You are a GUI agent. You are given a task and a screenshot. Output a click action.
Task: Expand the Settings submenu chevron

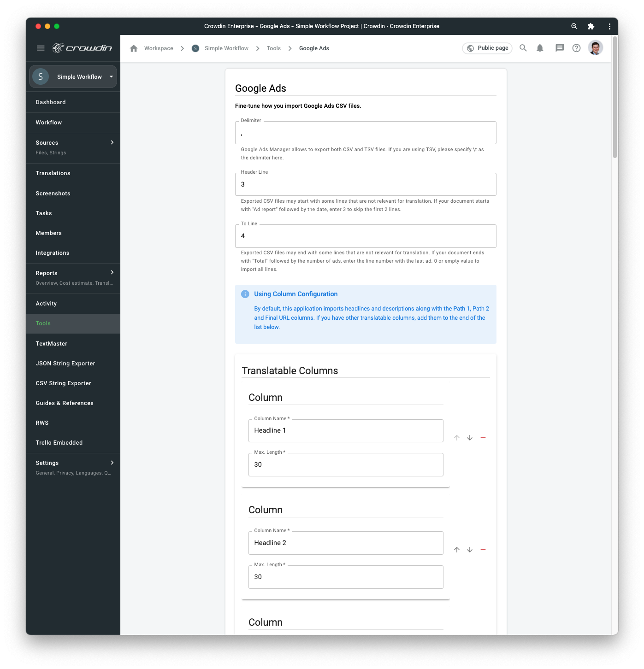pos(112,463)
